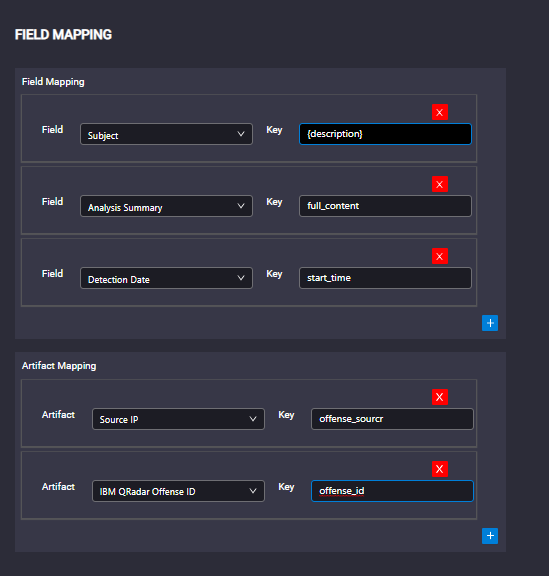Add a new artifact mapping row
549x576 pixels.
490,536
